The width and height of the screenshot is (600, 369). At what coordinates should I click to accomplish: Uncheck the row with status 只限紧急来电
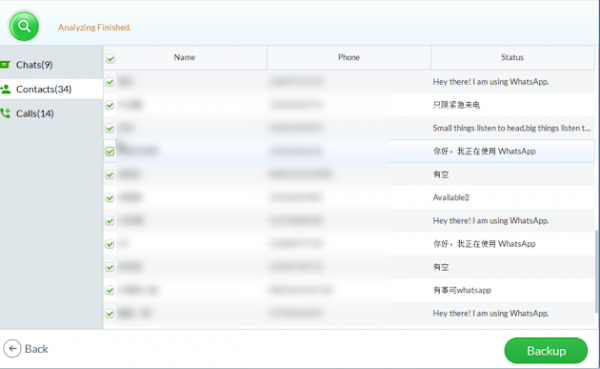coord(110,105)
